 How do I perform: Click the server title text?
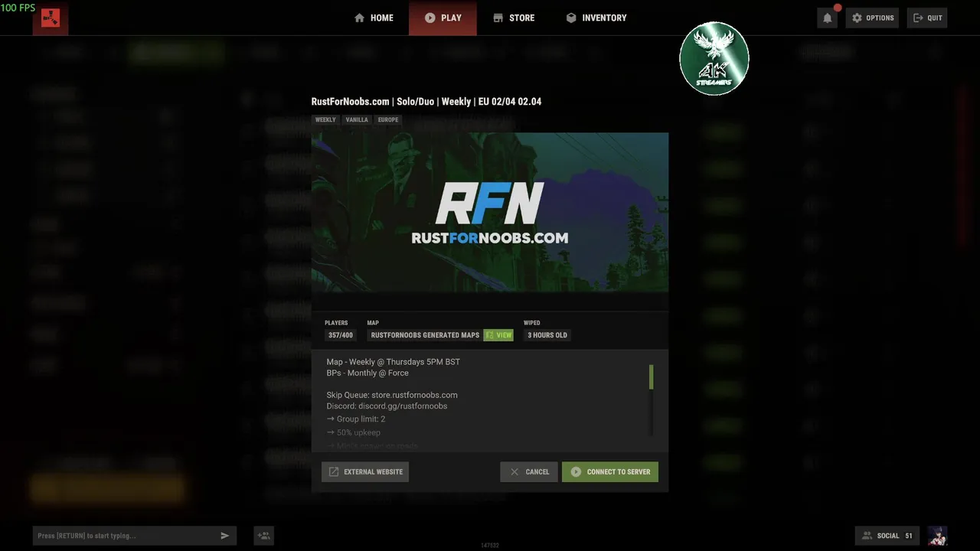(x=426, y=102)
